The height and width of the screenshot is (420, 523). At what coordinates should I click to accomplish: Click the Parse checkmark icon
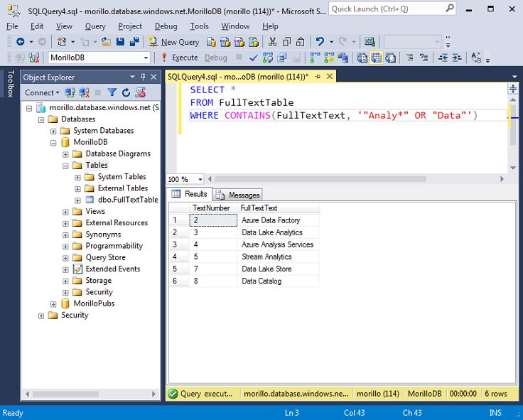[254, 58]
